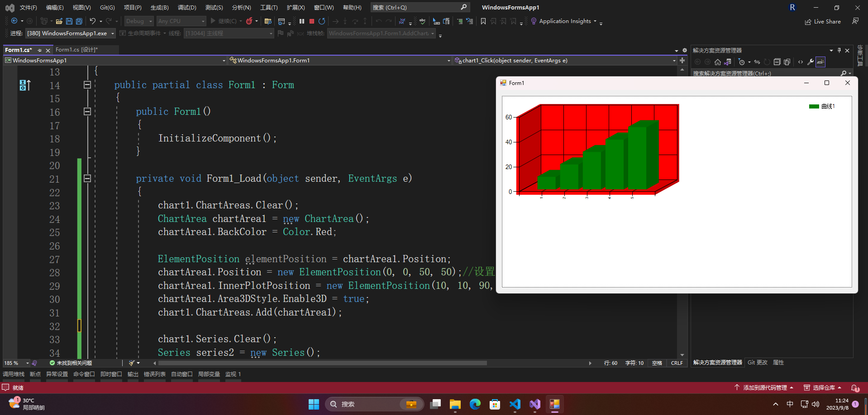The image size is (868, 415).
Task: Toggle the preview selected items button
Action: coord(820,62)
